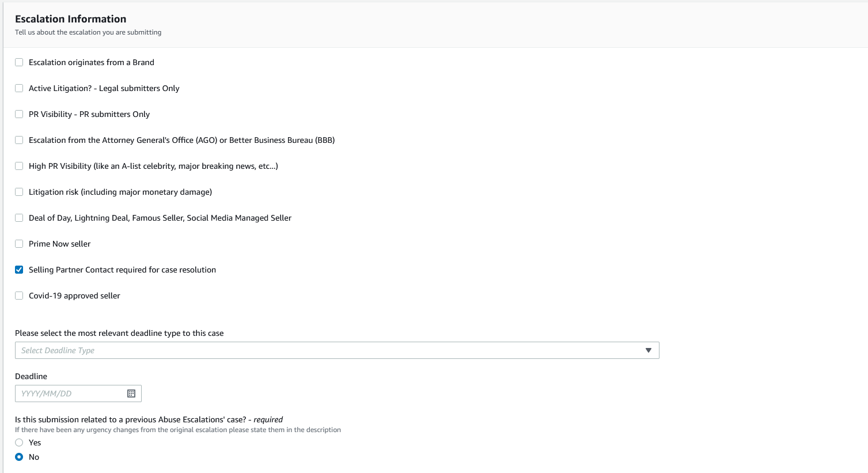Select the No radio button
The height and width of the screenshot is (473, 868).
click(19, 457)
